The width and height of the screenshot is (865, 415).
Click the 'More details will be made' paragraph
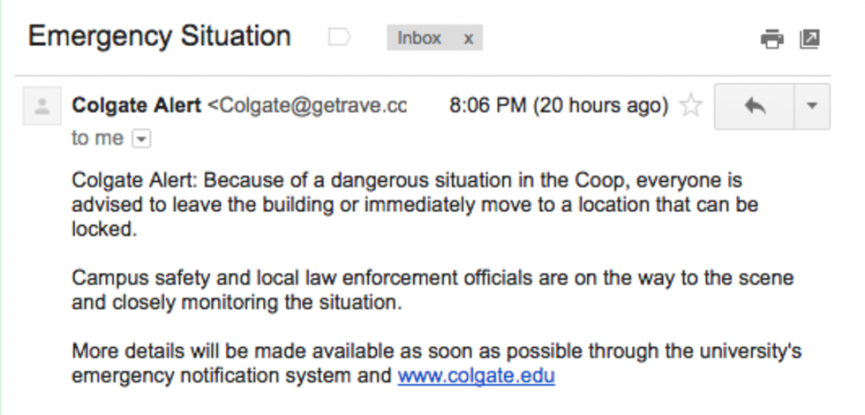click(x=436, y=363)
